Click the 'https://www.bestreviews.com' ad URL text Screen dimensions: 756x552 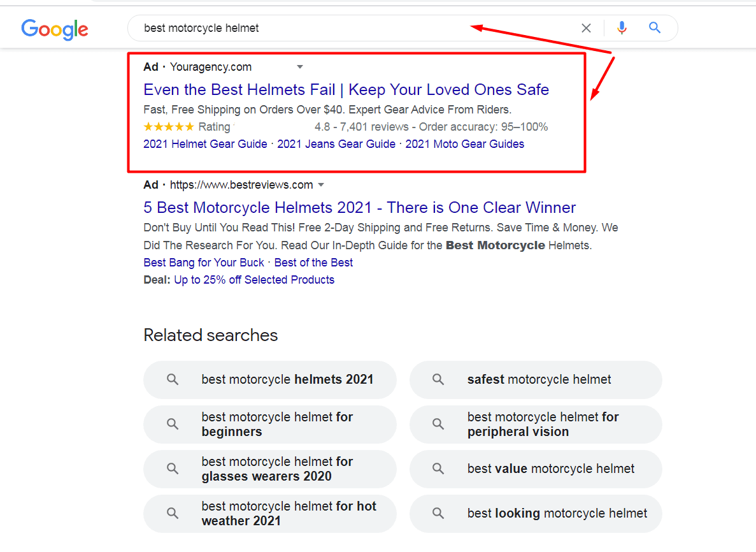pyautogui.click(x=241, y=185)
